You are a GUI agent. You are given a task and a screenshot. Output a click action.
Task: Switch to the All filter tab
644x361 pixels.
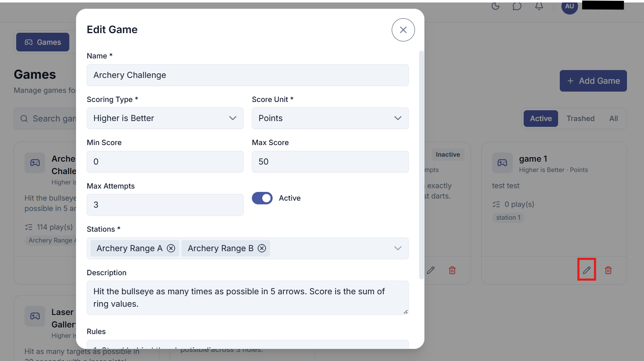click(x=613, y=119)
